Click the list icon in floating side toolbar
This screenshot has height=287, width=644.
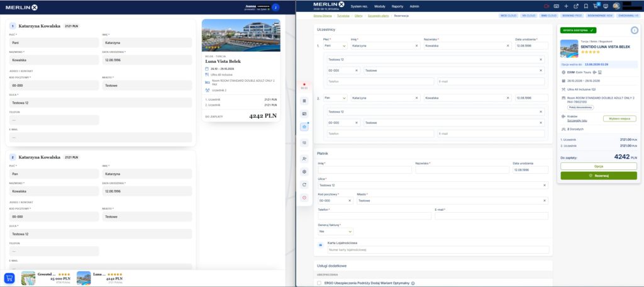point(304,100)
